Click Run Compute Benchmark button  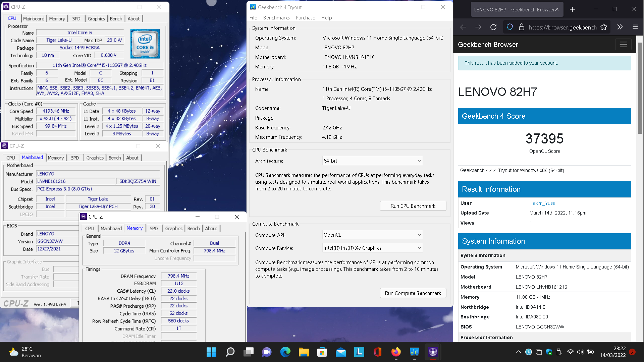tap(413, 293)
